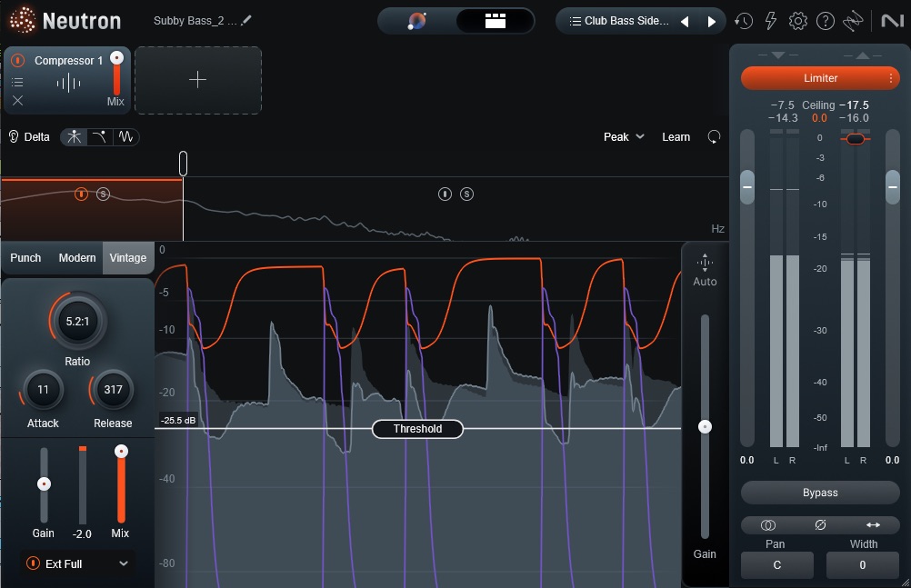911x588 pixels.
Task: Select Modern compressor mode
Action: tap(76, 258)
